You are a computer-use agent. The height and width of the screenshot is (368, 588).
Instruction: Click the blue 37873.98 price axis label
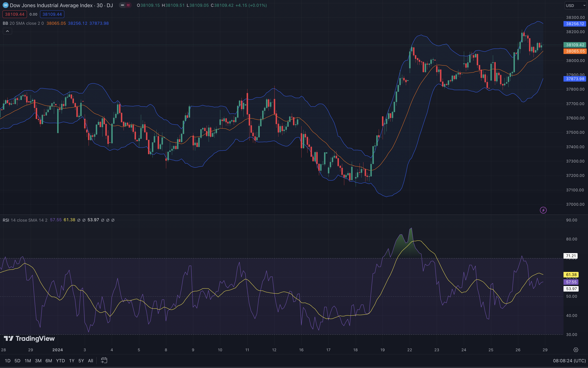pos(575,79)
